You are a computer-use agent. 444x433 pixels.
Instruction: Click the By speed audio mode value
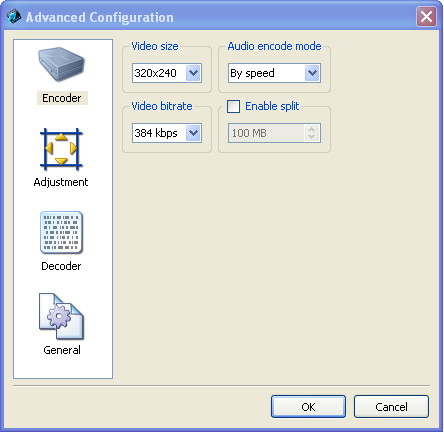252,73
